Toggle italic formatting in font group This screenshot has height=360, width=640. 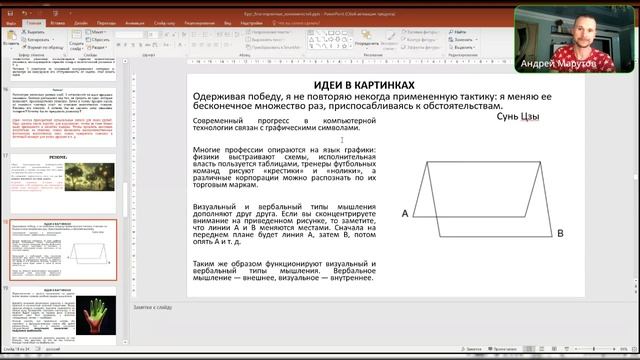pyautogui.click(x=126, y=44)
